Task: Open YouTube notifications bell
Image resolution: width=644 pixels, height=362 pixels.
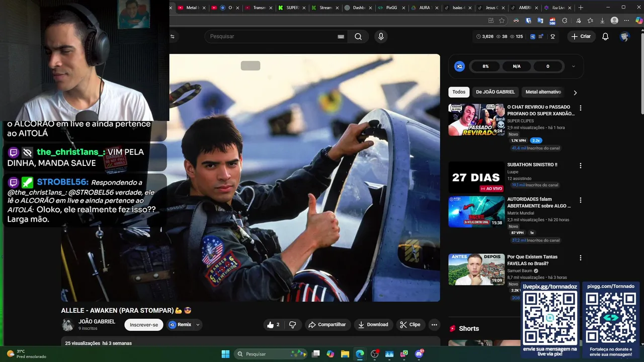Action: click(x=605, y=36)
